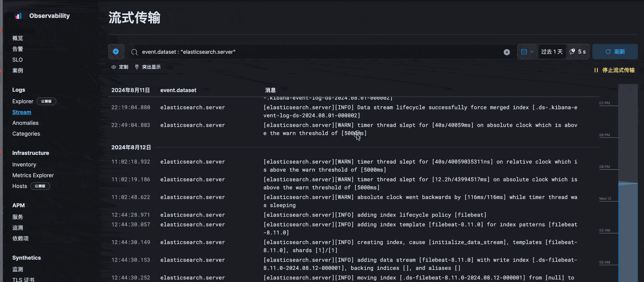Screen dimensions: 644x282
Task: Open Synthetics 监测
Action: (x=18, y=269)
